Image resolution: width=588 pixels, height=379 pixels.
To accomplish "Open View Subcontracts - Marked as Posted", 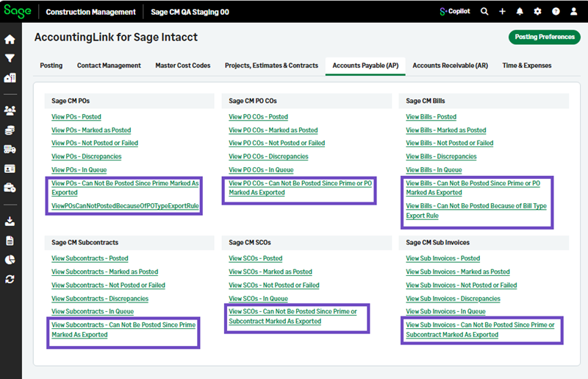I will [x=104, y=272].
